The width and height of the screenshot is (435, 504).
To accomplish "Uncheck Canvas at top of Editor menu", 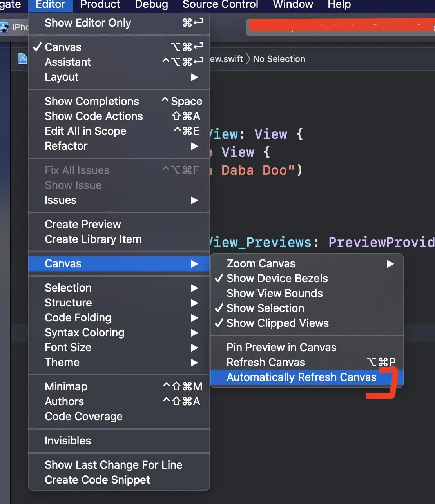I will [63, 47].
